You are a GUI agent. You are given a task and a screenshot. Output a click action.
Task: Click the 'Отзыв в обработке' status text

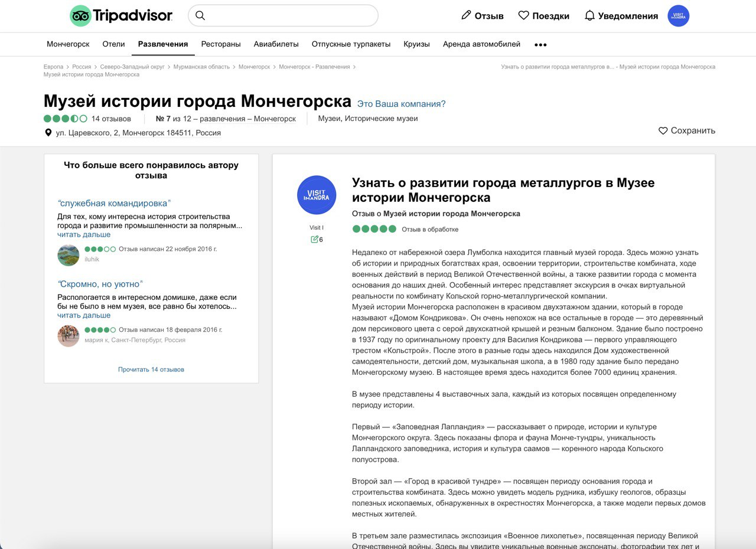click(x=430, y=230)
